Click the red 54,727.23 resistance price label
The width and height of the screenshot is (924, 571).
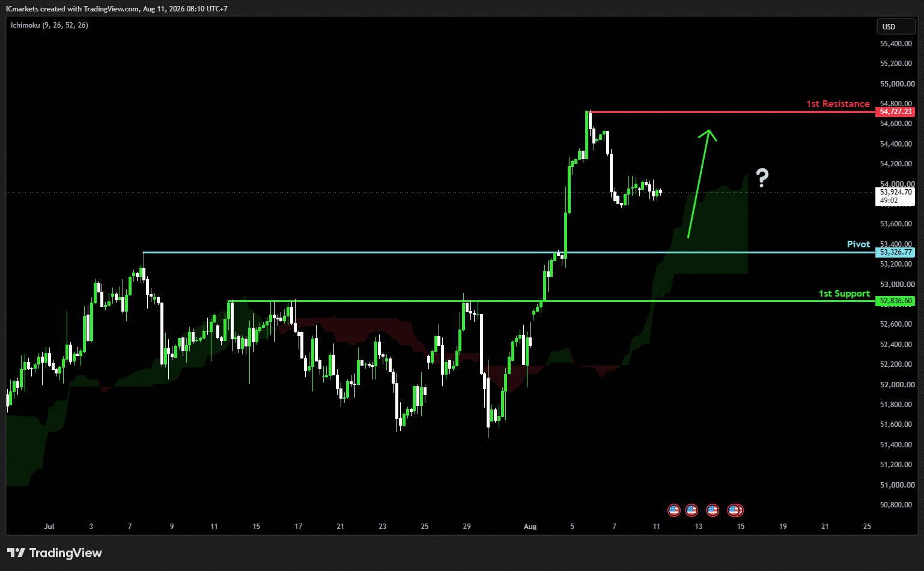coord(895,112)
